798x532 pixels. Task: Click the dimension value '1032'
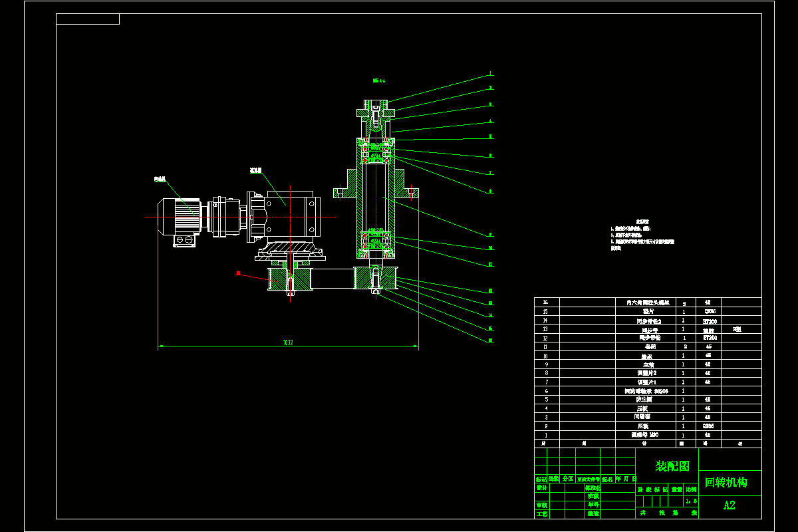pyautogui.click(x=288, y=342)
